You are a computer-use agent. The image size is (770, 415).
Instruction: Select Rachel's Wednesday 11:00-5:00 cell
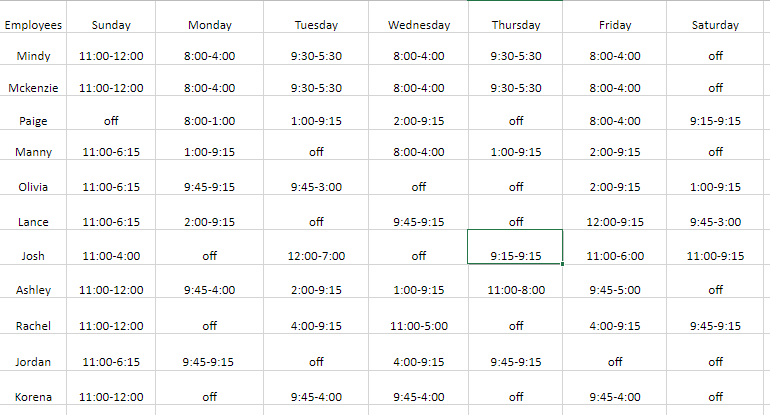pos(418,316)
